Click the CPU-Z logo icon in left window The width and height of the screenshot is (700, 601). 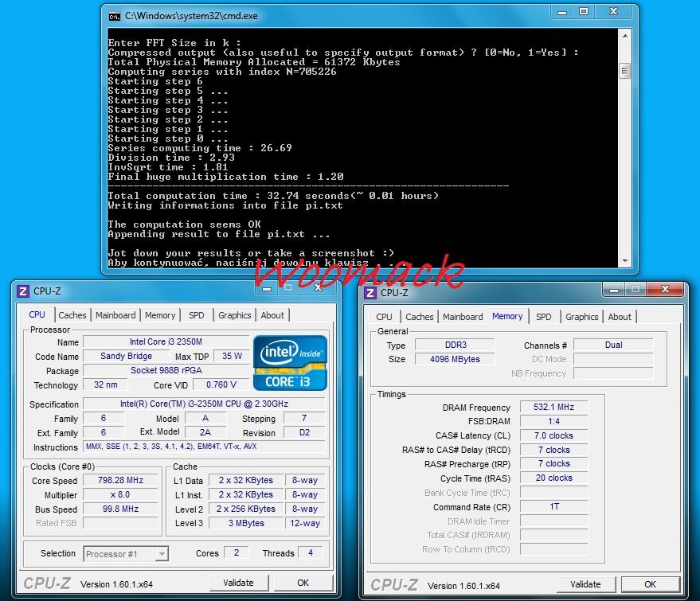pyautogui.click(x=23, y=291)
